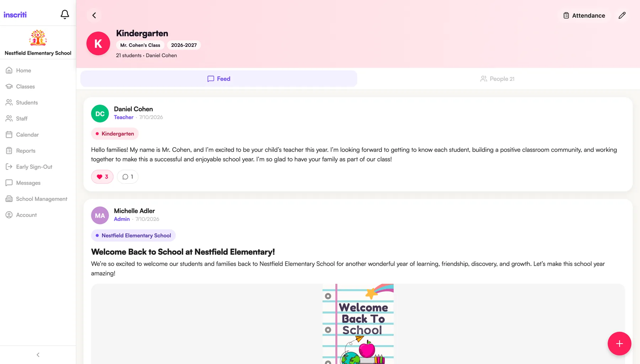Open Reports in the sidebar
This screenshot has width=640, height=364.
(38, 151)
